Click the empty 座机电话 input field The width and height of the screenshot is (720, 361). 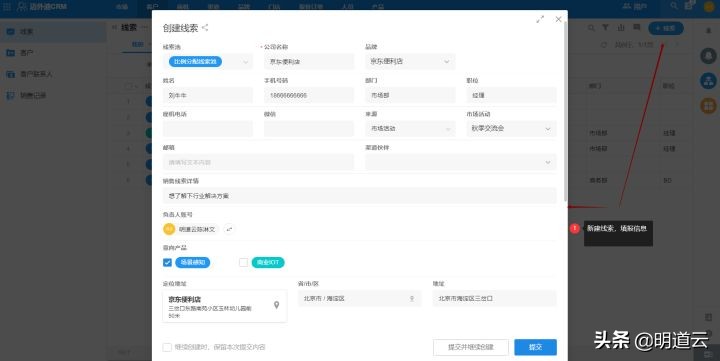(208, 129)
